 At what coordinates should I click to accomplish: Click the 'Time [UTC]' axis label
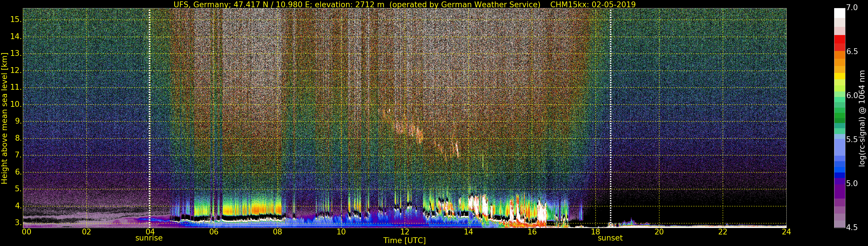[404, 241]
